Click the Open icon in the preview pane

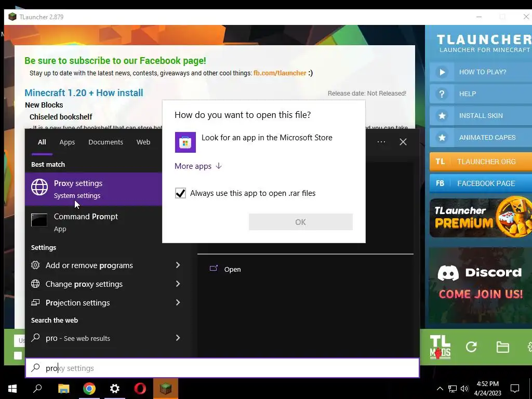pyautogui.click(x=214, y=269)
